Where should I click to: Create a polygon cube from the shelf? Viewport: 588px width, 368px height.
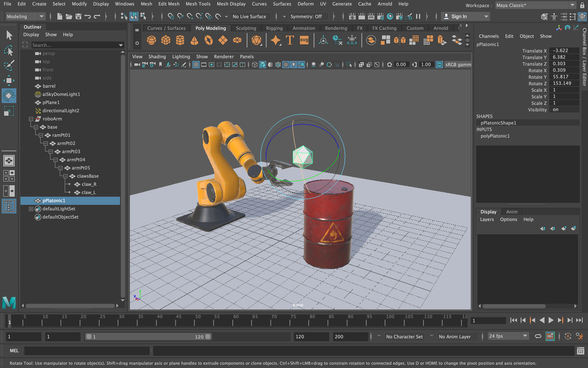click(166, 40)
